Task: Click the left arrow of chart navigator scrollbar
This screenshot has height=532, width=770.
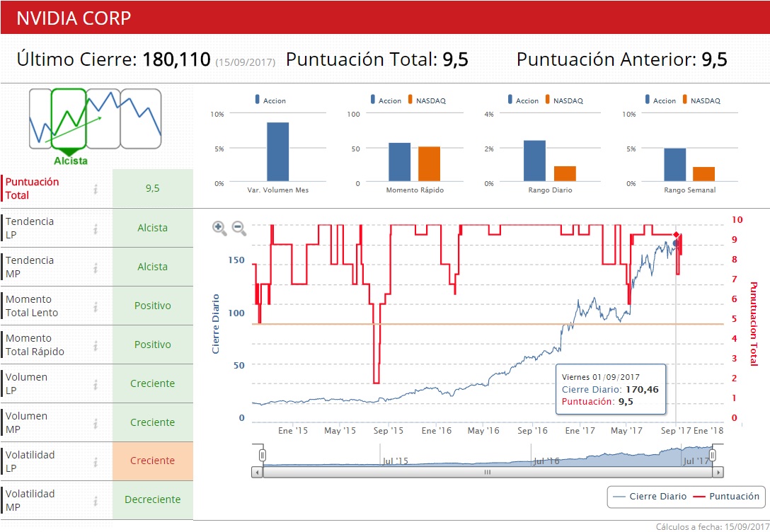Action: click(258, 473)
